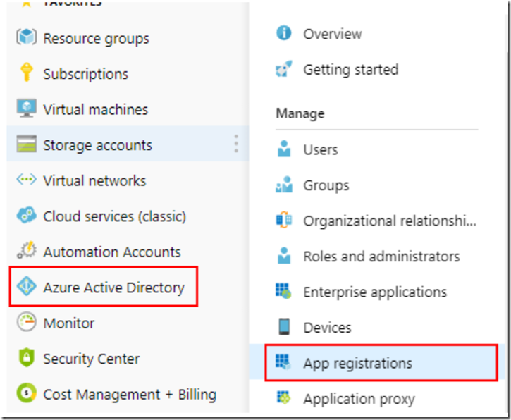This screenshot has height=420, width=511.
Task: Click the Virtual machines monitor icon
Action: click(26, 109)
